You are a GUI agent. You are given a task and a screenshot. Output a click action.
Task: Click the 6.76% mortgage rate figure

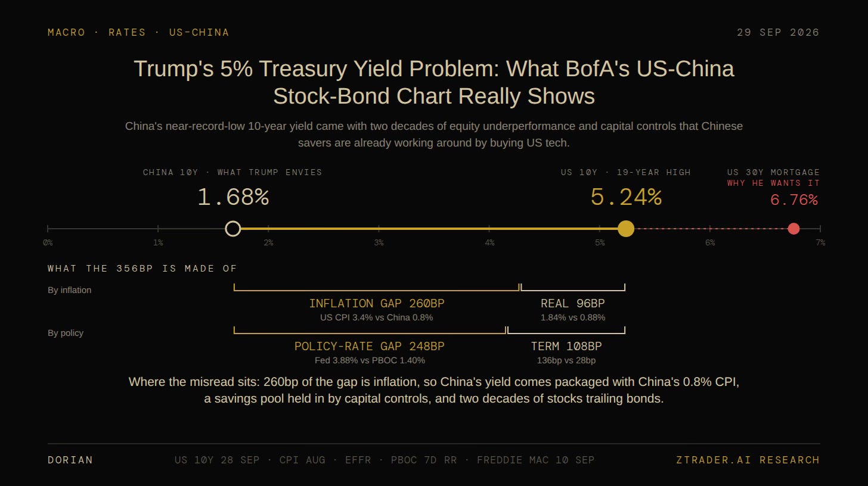(x=794, y=200)
